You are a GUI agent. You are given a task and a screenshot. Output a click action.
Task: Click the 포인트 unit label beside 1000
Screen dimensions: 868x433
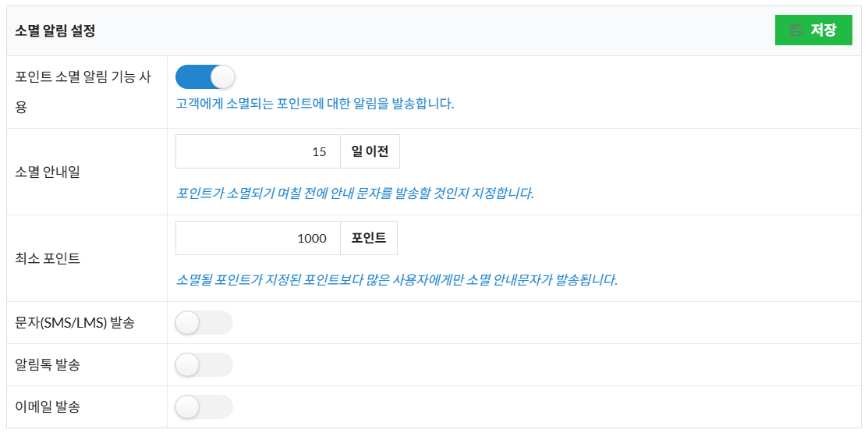coord(369,238)
